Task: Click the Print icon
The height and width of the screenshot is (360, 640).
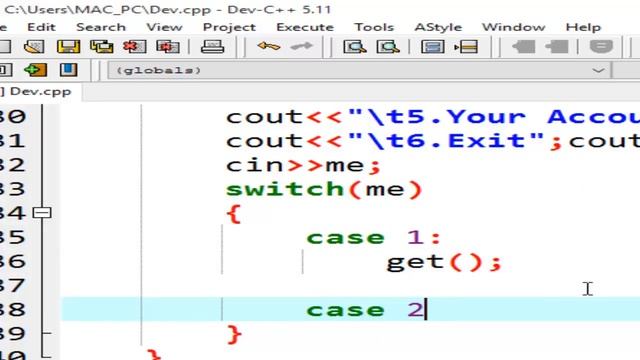Action: click(212, 47)
